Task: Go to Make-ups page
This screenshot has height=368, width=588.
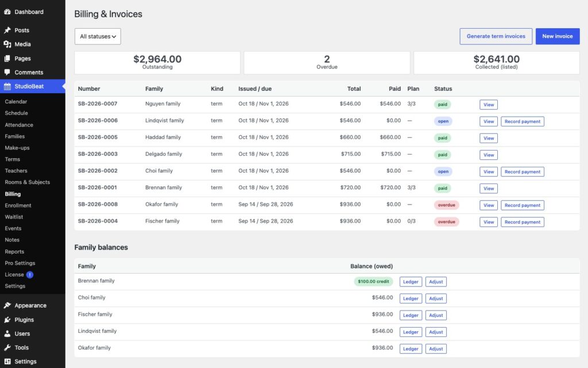Action: pos(17,148)
